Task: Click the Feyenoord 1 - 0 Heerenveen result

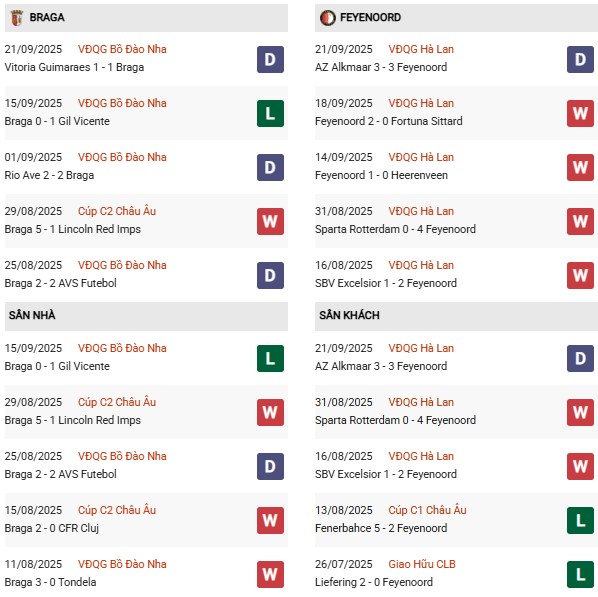Action: point(381,175)
